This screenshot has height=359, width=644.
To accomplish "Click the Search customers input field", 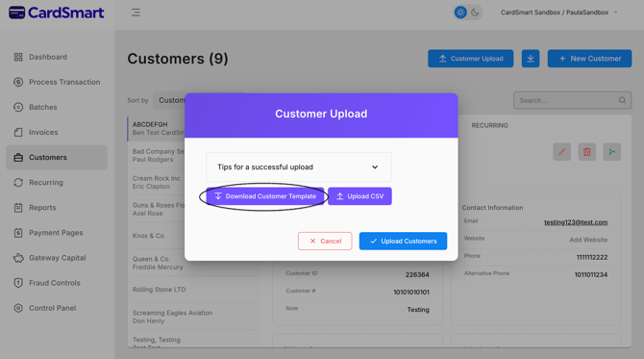I will point(572,100).
